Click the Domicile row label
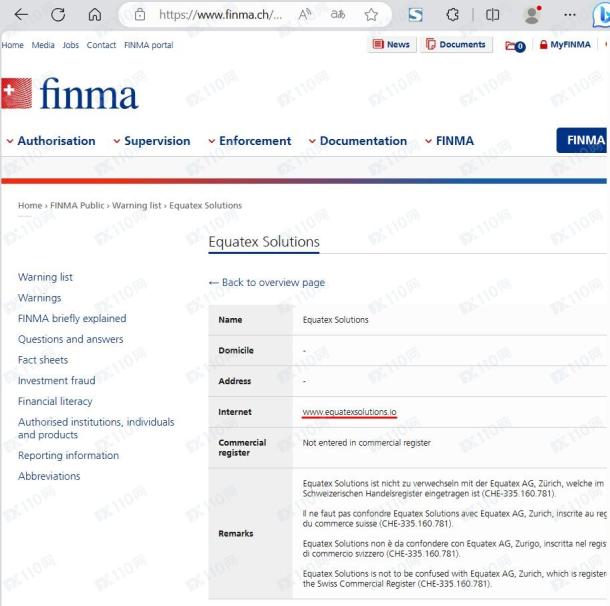Viewport: 610px width, 606px height. 236,350
